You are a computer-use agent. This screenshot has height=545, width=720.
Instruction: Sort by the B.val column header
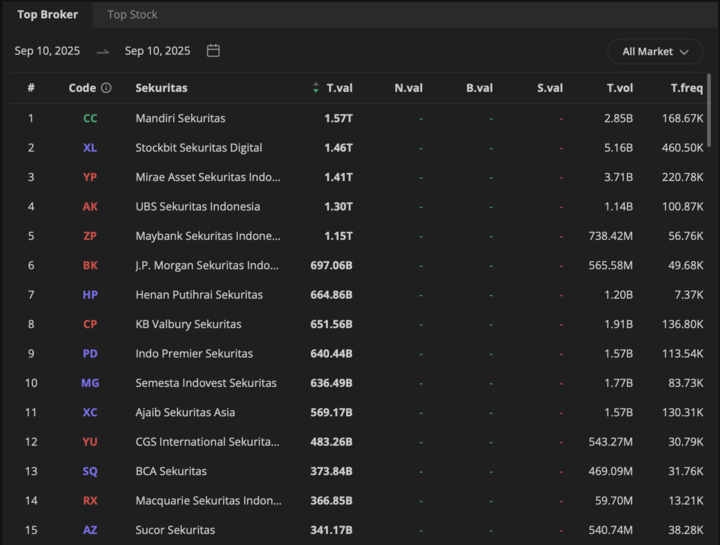[479, 88]
